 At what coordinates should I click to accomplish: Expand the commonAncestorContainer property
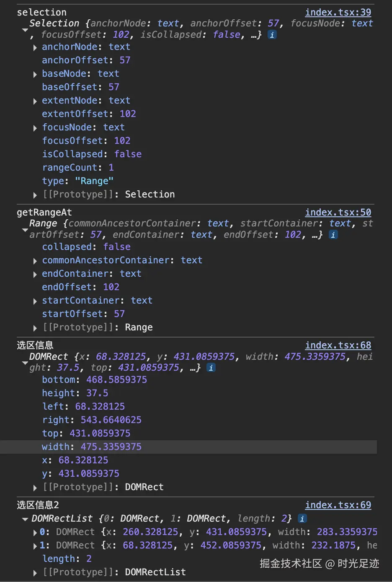(35, 261)
